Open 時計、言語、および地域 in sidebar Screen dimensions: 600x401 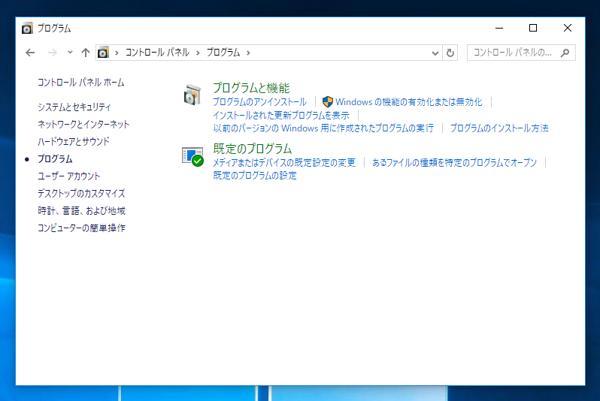(x=82, y=210)
